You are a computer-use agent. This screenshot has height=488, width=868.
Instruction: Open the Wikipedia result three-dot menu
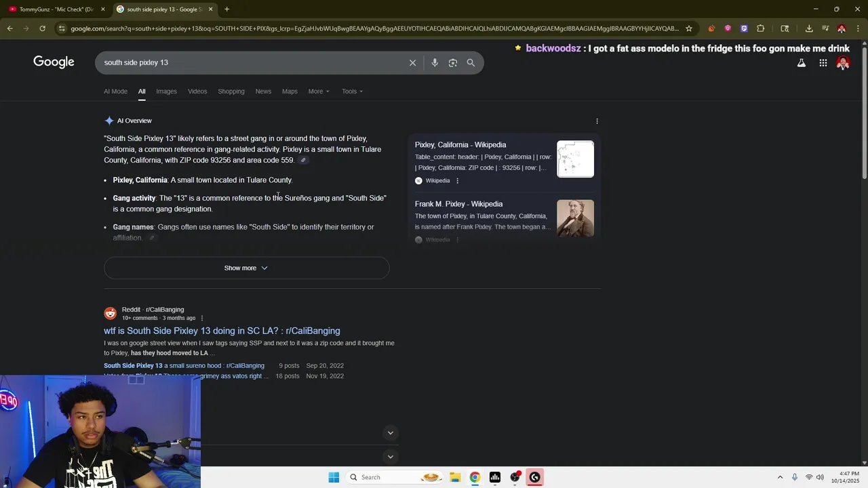coord(457,181)
